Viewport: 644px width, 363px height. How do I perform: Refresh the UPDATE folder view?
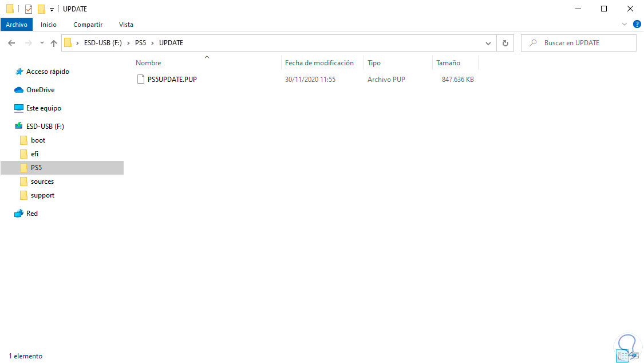(505, 43)
